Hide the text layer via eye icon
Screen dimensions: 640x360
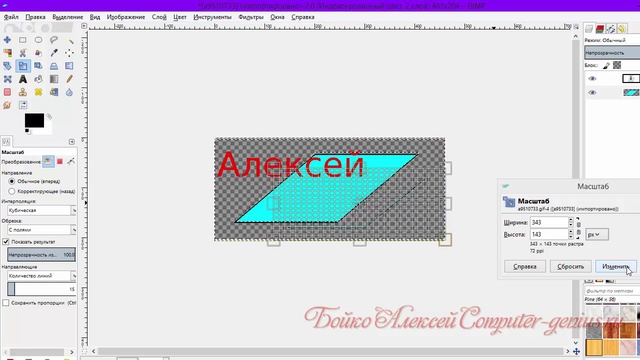[x=592, y=78]
